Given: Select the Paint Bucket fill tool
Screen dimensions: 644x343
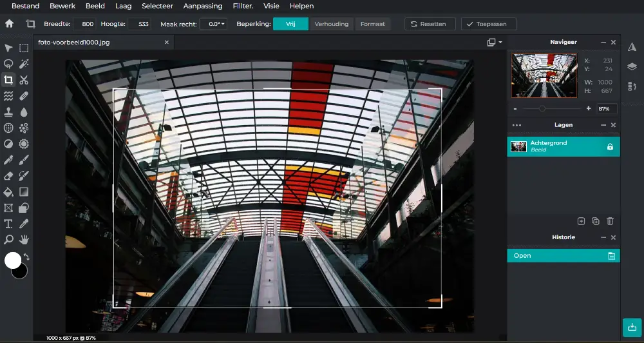Looking at the screenshot, I should [x=8, y=192].
